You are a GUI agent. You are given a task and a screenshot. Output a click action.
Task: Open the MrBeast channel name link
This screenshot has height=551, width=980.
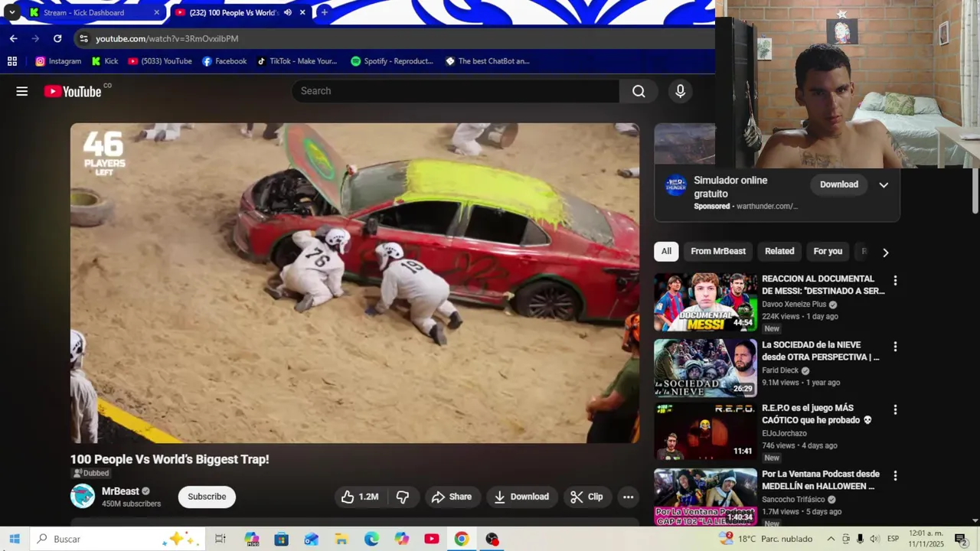[x=120, y=491]
